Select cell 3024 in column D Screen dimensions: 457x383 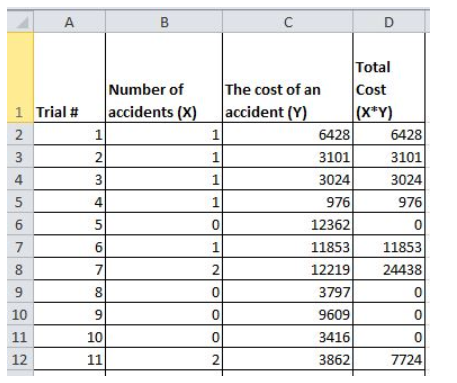click(x=389, y=179)
